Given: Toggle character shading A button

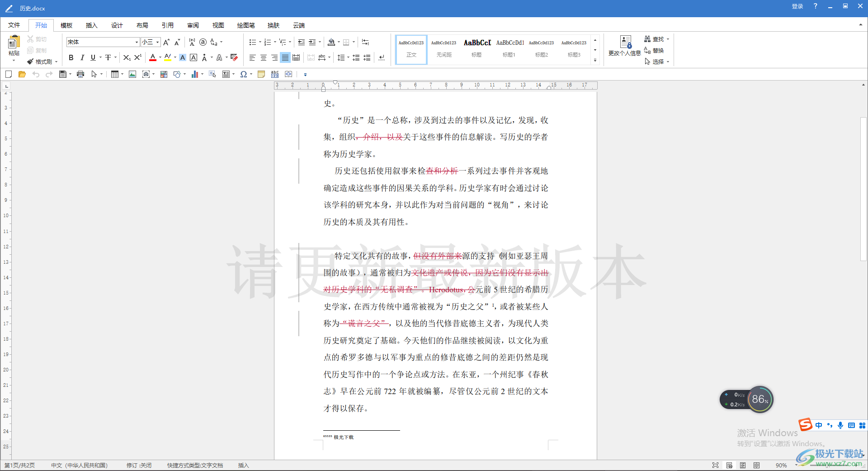Looking at the screenshot, I should [x=183, y=57].
